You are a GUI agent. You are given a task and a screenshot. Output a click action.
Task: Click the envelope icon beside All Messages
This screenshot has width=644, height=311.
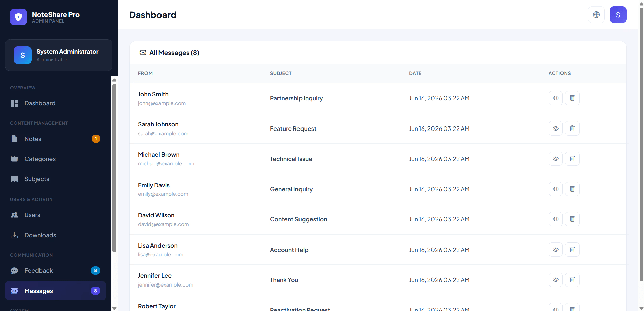click(143, 53)
